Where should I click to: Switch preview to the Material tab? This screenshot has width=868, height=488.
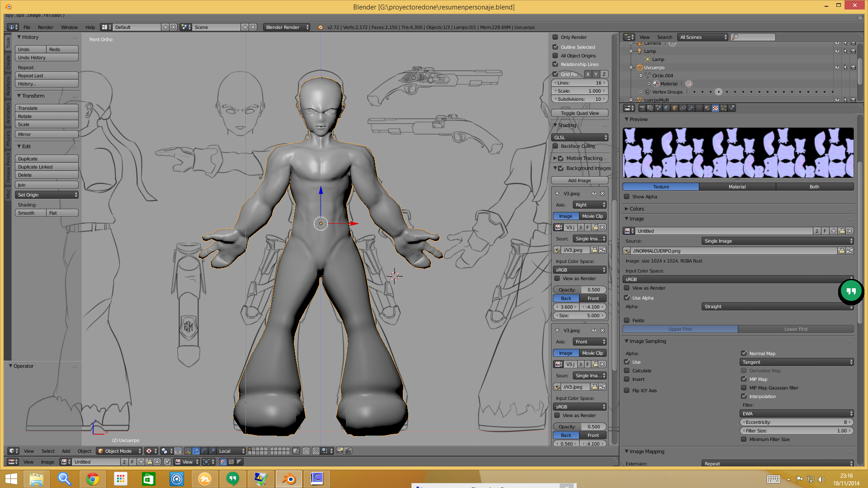pyautogui.click(x=737, y=187)
